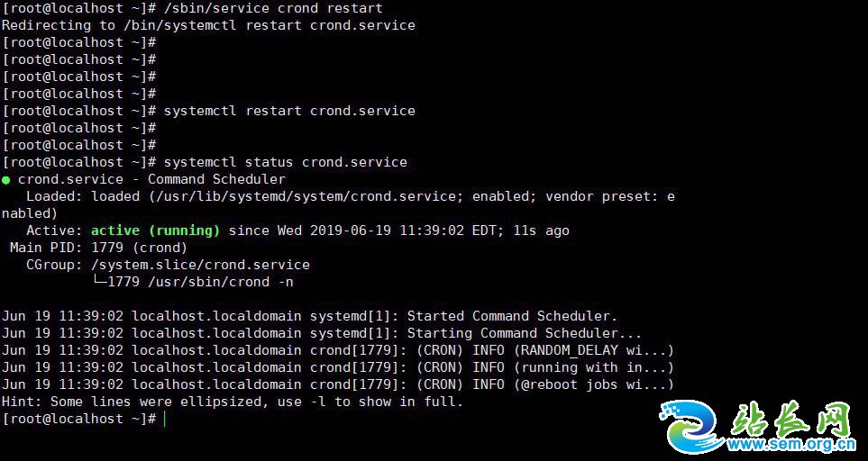Click the "1779 /usr/sbin/crond -n" tree branch

[x=200, y=282]
